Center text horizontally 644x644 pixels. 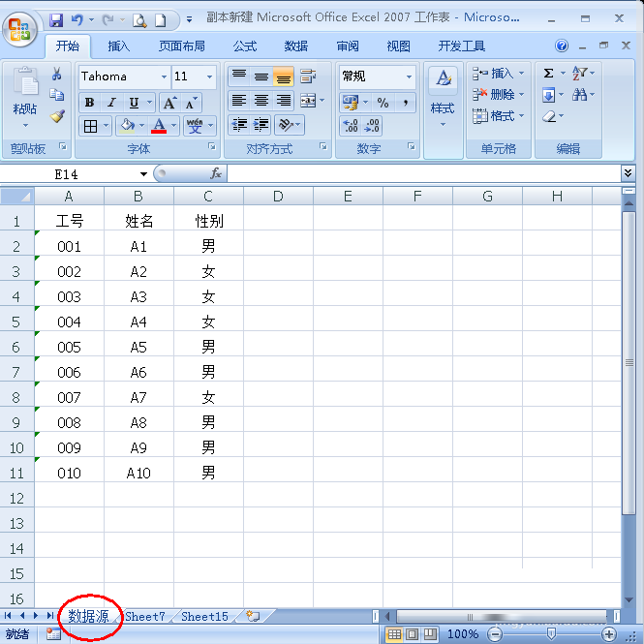pos(261,101)
